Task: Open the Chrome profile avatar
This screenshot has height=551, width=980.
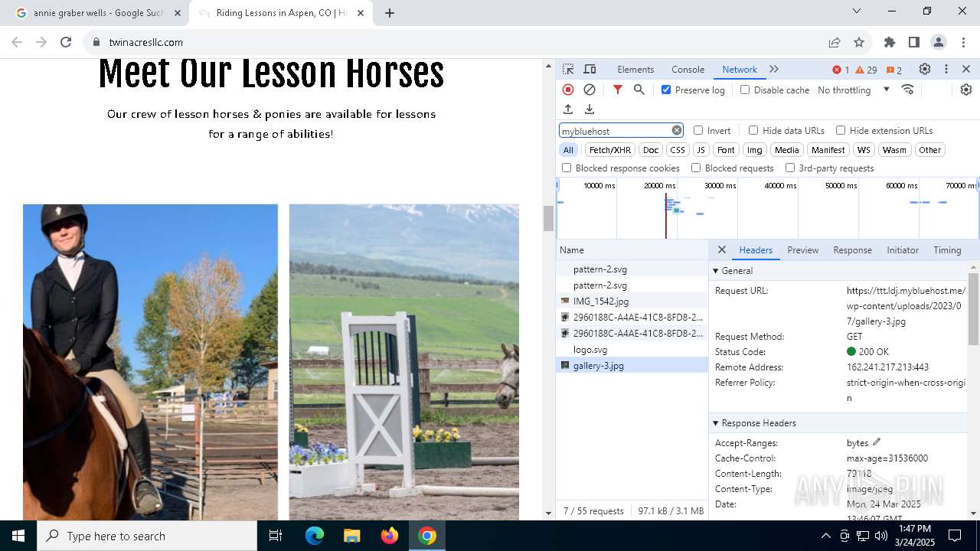Action: point(939,42)
